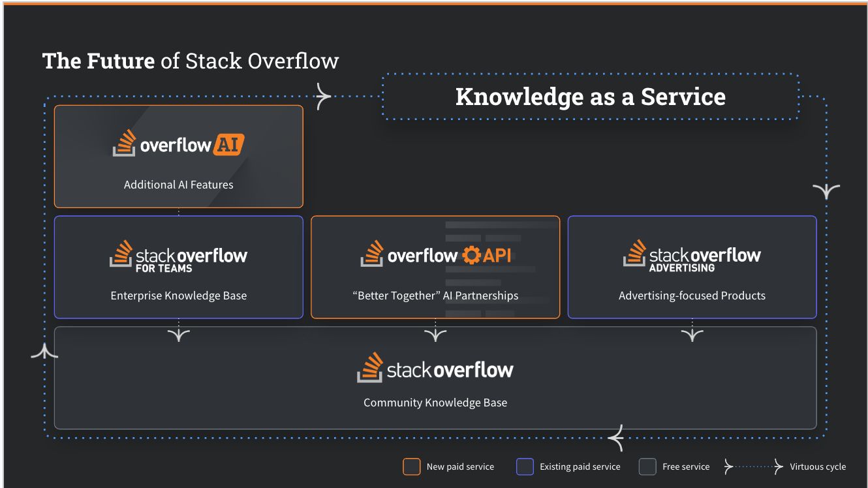868x488 pixels.
Task: Click the gray 'Free service' legend swatch
Action: click(647, 466)
